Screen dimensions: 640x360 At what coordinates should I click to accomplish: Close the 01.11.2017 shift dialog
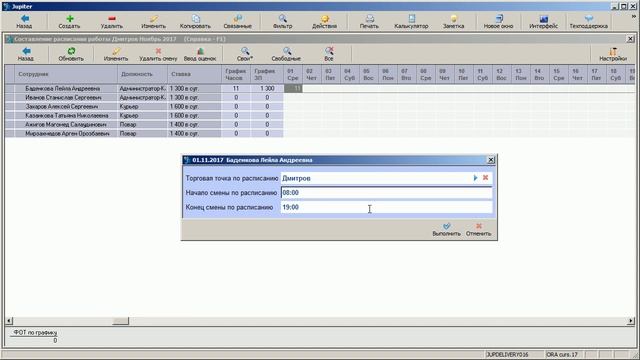pyautogui.click(x=491, y=160)
